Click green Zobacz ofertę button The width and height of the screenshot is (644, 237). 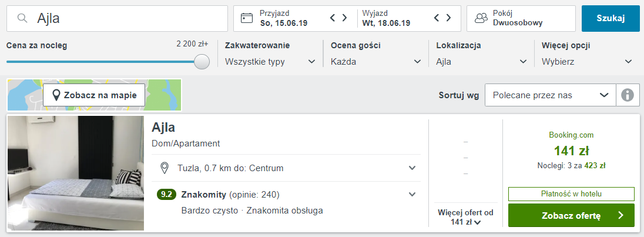[x=571, y=215]
